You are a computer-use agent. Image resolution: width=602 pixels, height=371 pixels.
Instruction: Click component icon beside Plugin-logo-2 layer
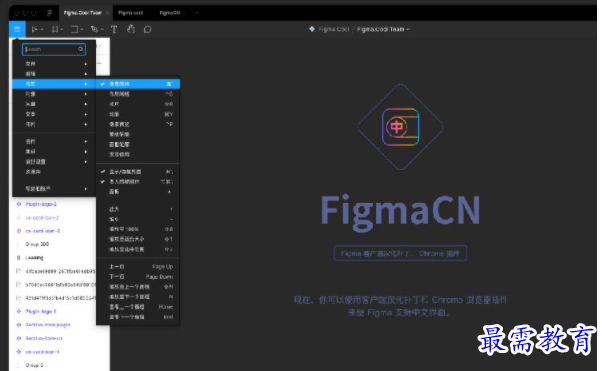coord(19,204)
